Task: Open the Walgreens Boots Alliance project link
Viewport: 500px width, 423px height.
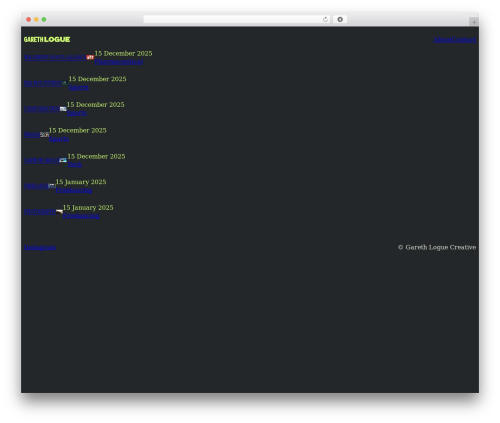Action: 55,57
